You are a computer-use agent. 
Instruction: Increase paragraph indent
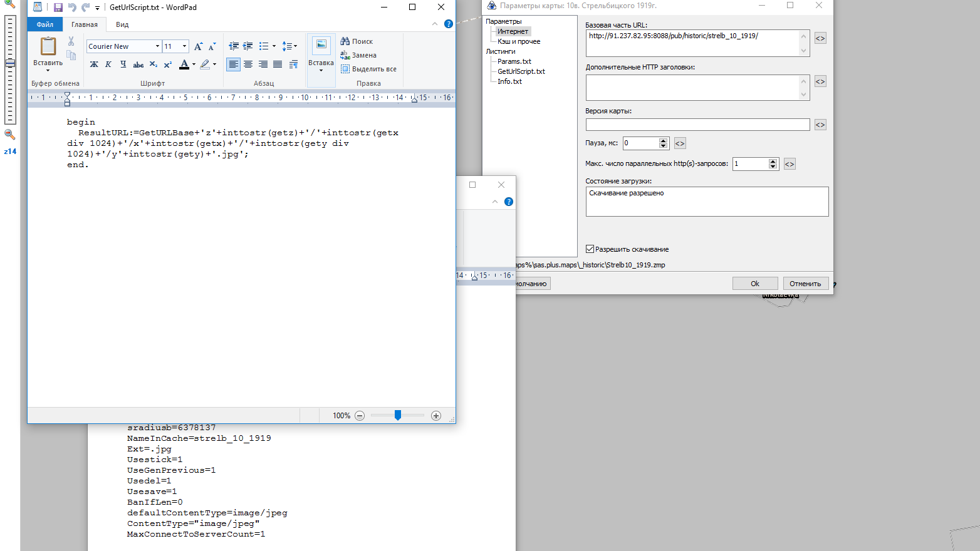tap(248, 46)
